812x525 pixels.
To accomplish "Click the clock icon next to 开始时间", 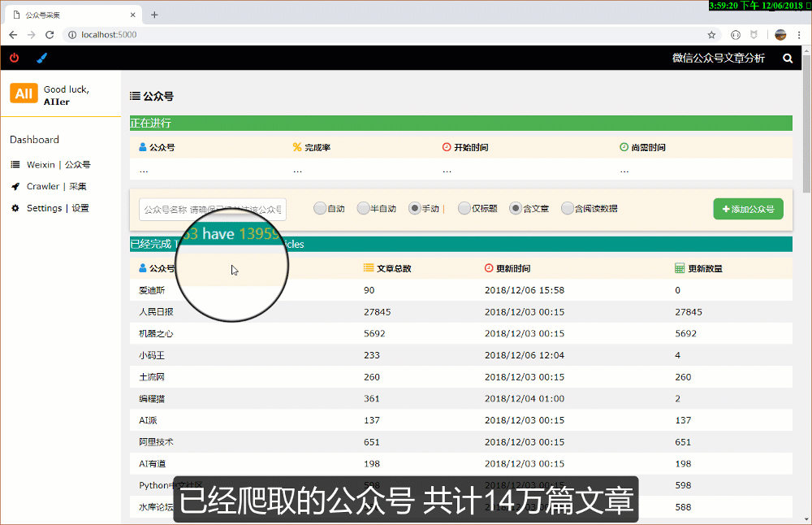I will (447, 147).
